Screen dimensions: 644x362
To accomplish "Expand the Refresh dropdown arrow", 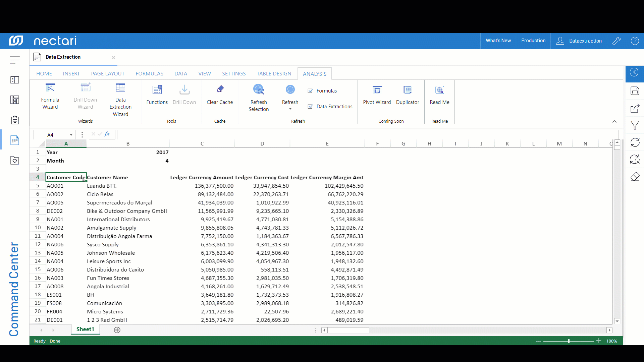I will 290,109.
